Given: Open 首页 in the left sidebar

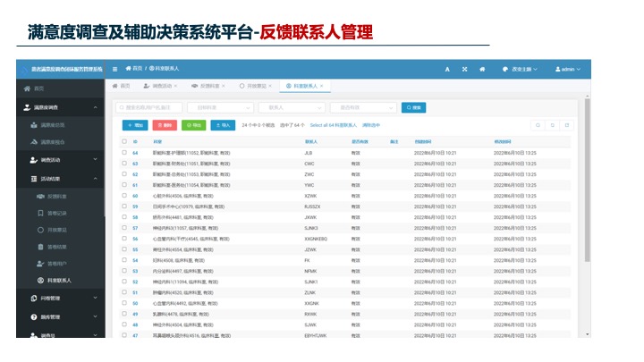Looking at the screenshot, I should tap(38, 88).
